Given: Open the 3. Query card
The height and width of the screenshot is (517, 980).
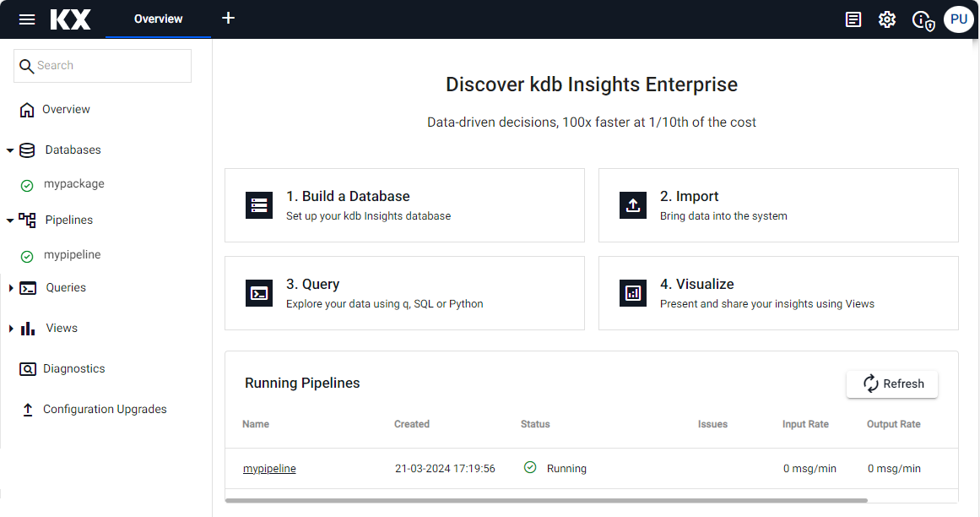Looking at the screenshot, I should pos(404,293).
